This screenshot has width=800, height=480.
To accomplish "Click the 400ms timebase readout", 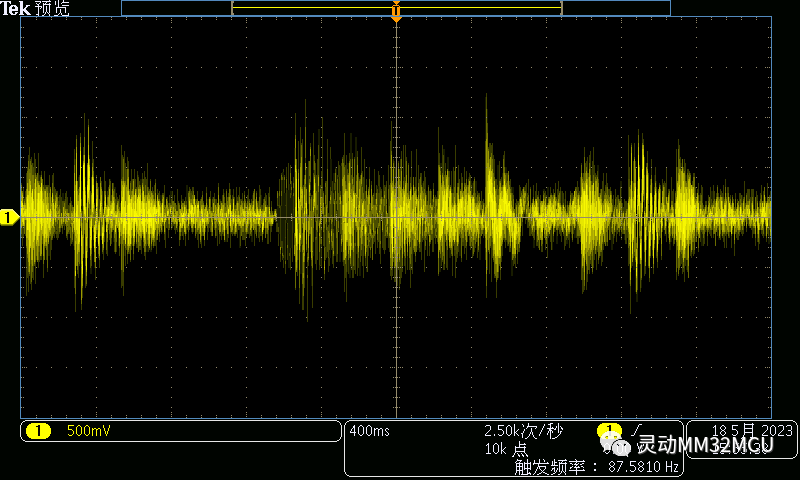I will 369,431.
